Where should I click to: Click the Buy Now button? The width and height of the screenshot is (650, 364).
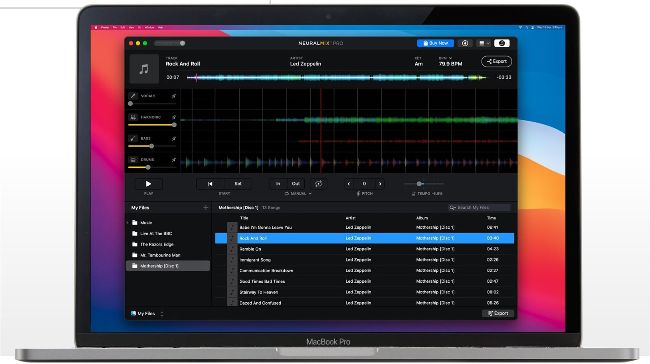(435, 43)
